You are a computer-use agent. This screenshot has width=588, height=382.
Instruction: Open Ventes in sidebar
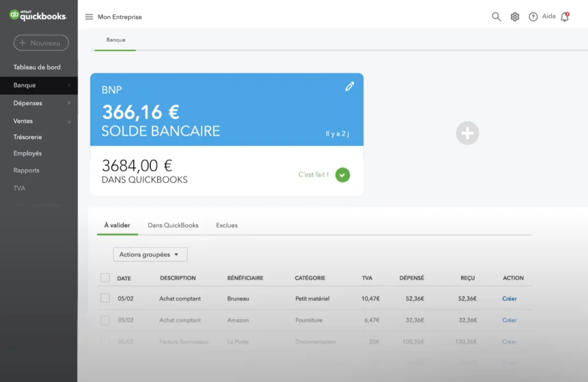click(23, 121)
